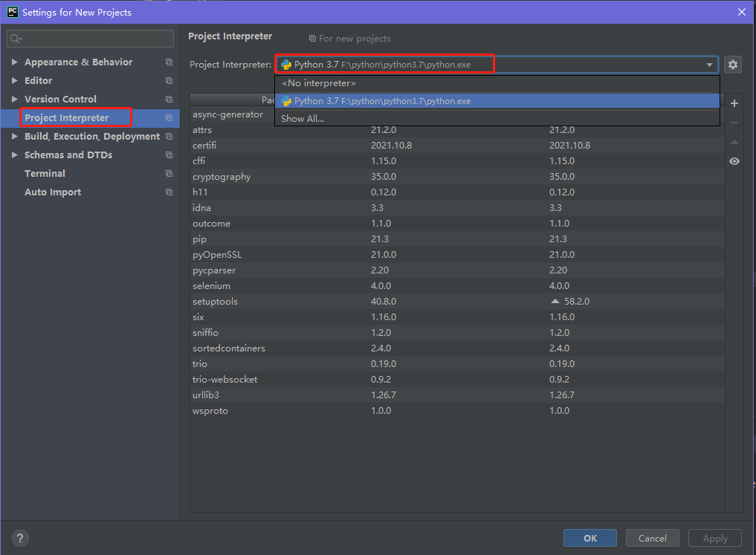Click the upgrade package arrow icon

coord(734,142)
